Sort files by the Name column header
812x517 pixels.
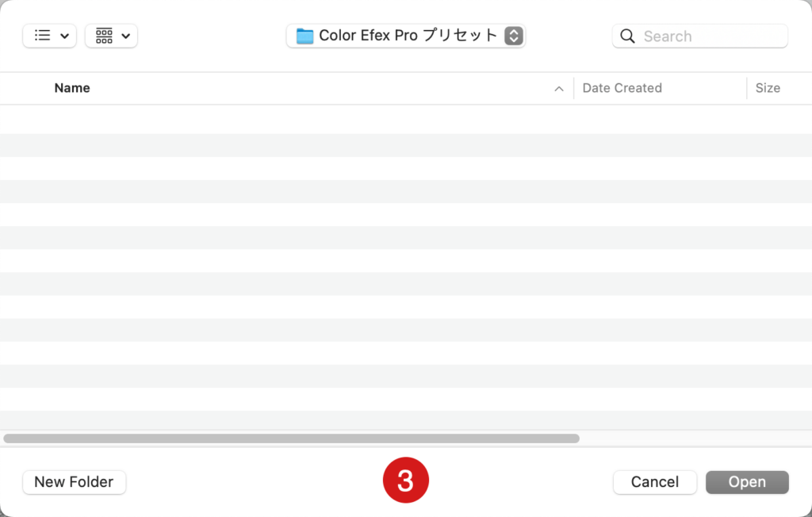click(x=72, y=88)
